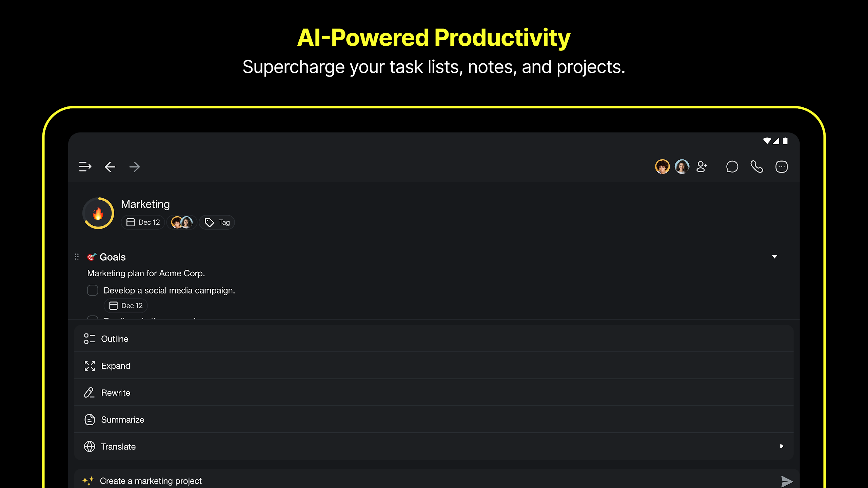The height and width of the screenshot is (488, 868).
Task: Open the add member icon
Action: [702, 167]
